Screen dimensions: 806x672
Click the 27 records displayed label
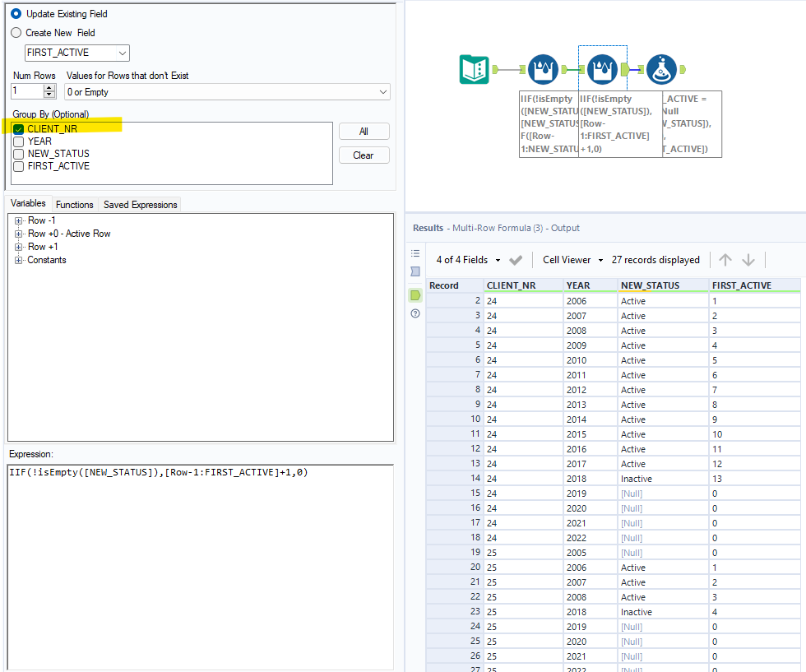(655, 260)
